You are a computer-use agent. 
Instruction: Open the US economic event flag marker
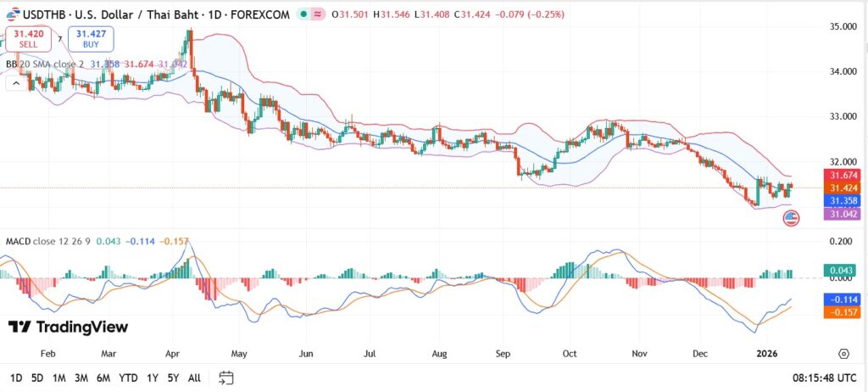pyautogui.click(x=790, y=218)
